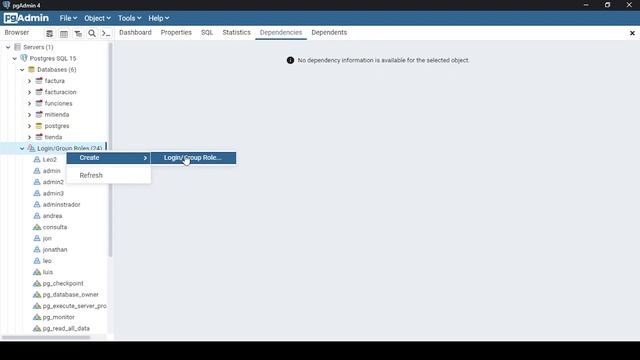Image resolution: width=640 pixels, height=360 pixels.
Task: Click the luis group role icon
Action: [x=37, y=272]
